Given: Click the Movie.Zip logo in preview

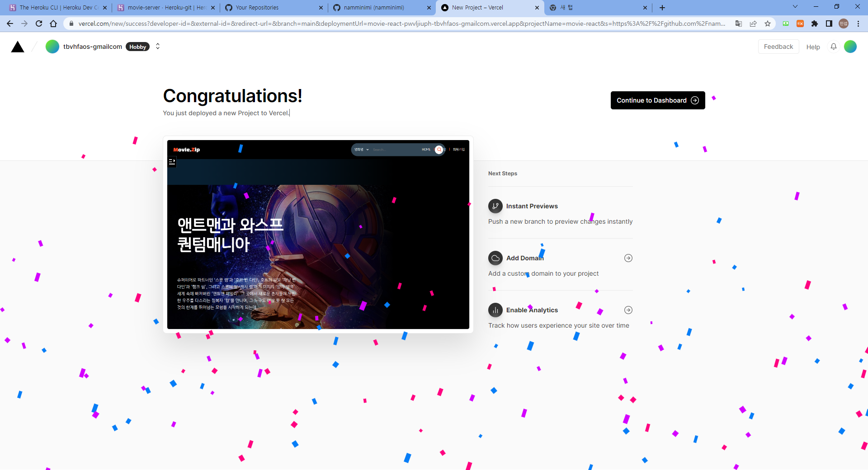Looking at the screenshot, I should (x=187, y=150).
